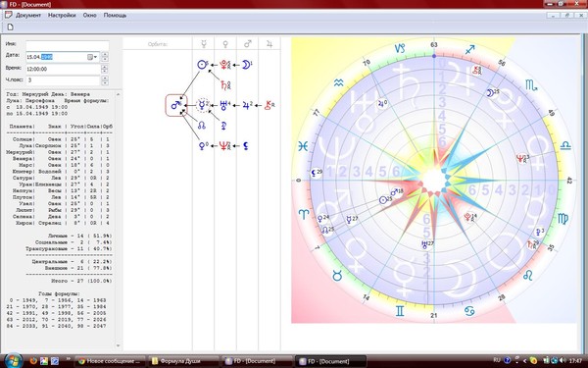This screenshot has height=368, width=588.
Task: Click the Venus orbit column header symbol
Action: 225,44
